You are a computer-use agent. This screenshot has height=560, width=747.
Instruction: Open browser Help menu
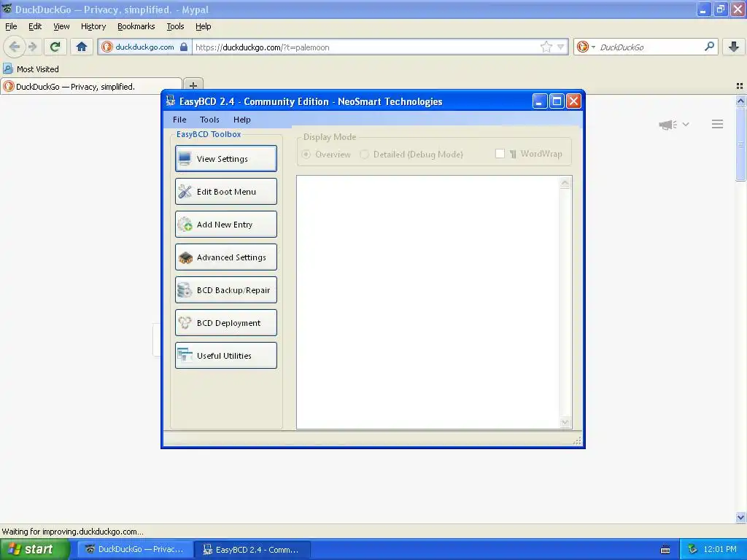point(204,26)
